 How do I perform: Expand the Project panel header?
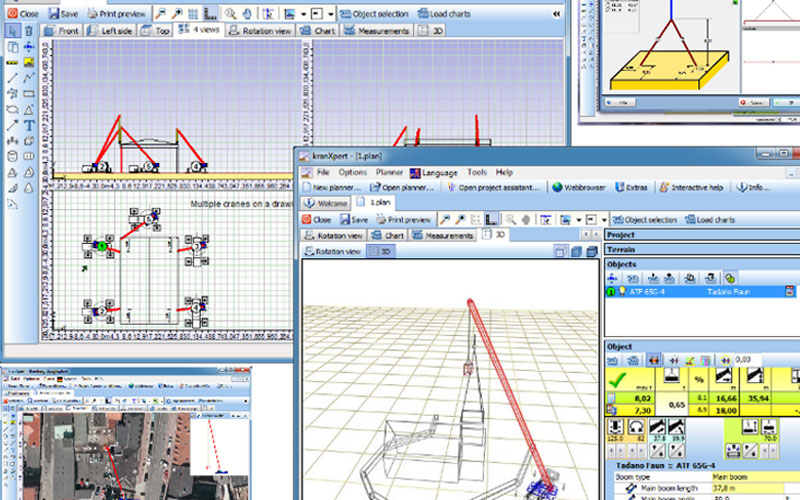pos(702,235)
